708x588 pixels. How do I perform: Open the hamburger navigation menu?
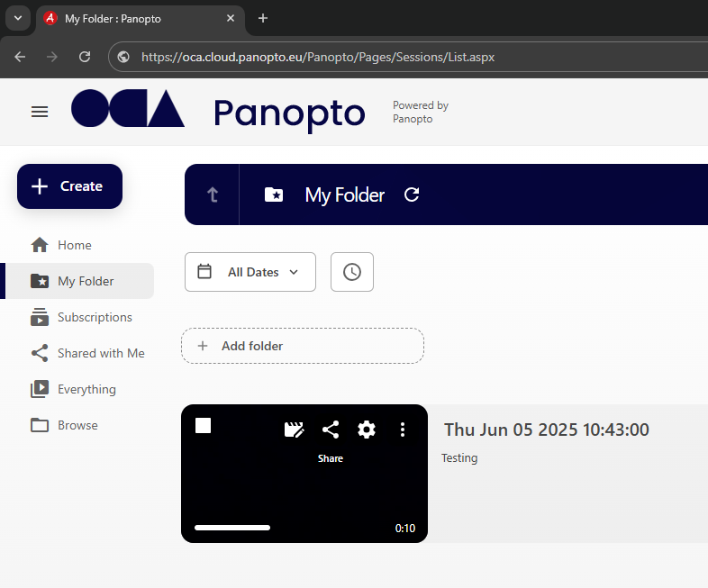coord(40,112)
